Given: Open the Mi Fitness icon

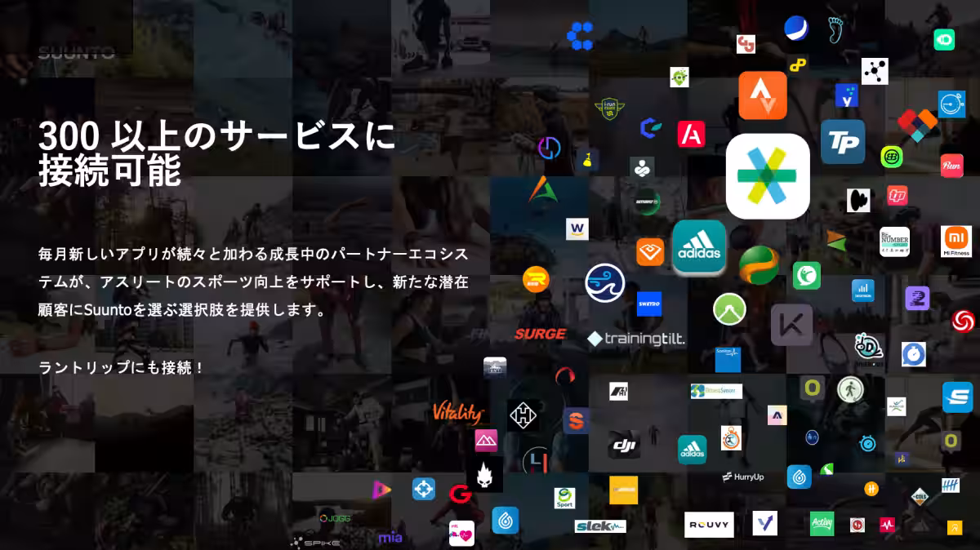Looking at the screenshot, I should pos(956,242).
